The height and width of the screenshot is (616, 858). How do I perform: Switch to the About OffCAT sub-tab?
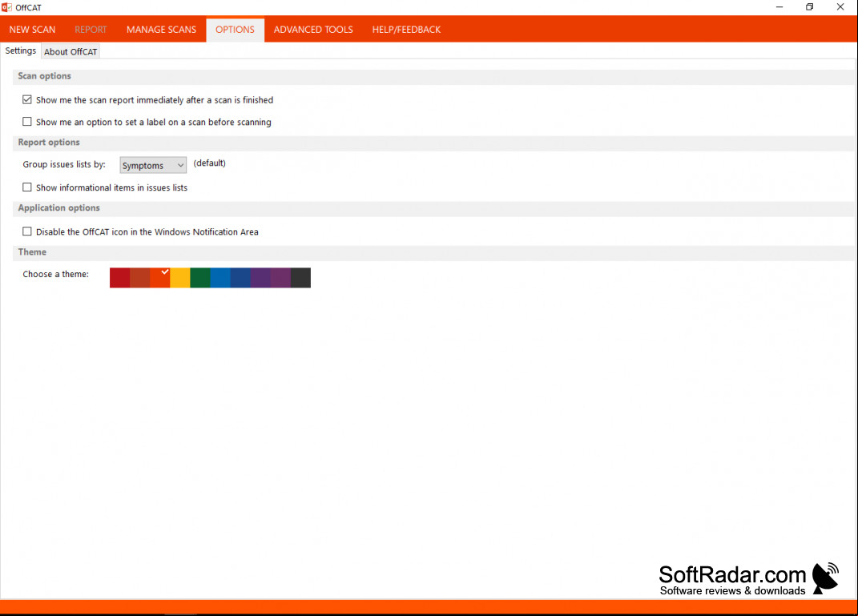[70, 52]
